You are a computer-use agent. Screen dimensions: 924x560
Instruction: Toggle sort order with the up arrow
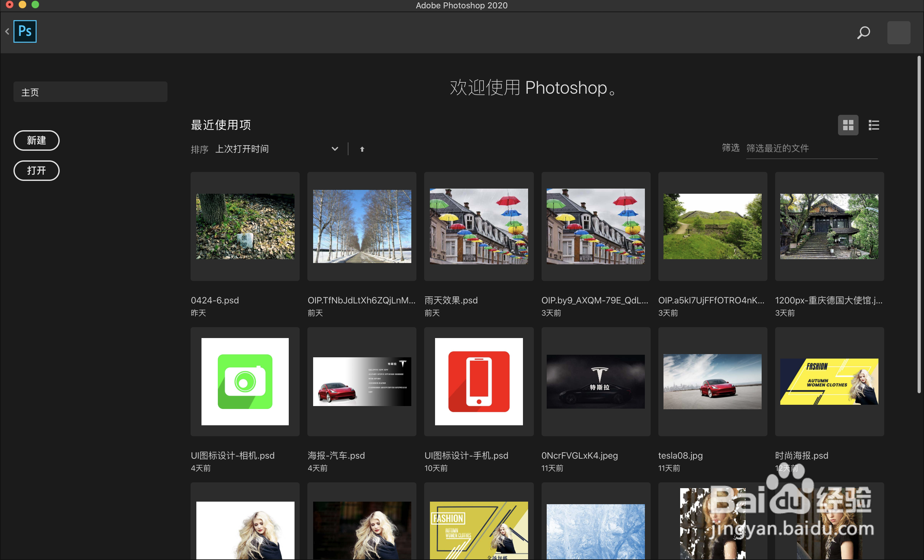point(362,149)
